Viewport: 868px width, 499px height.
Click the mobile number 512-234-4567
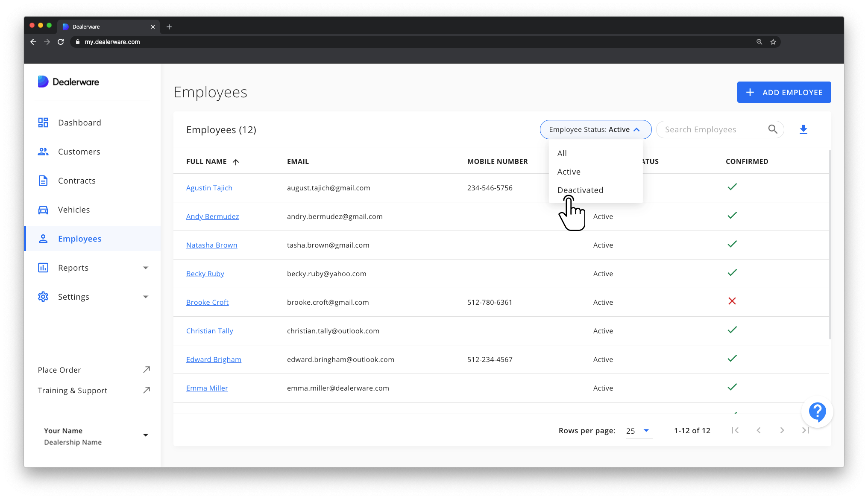(x=490, y=359)
